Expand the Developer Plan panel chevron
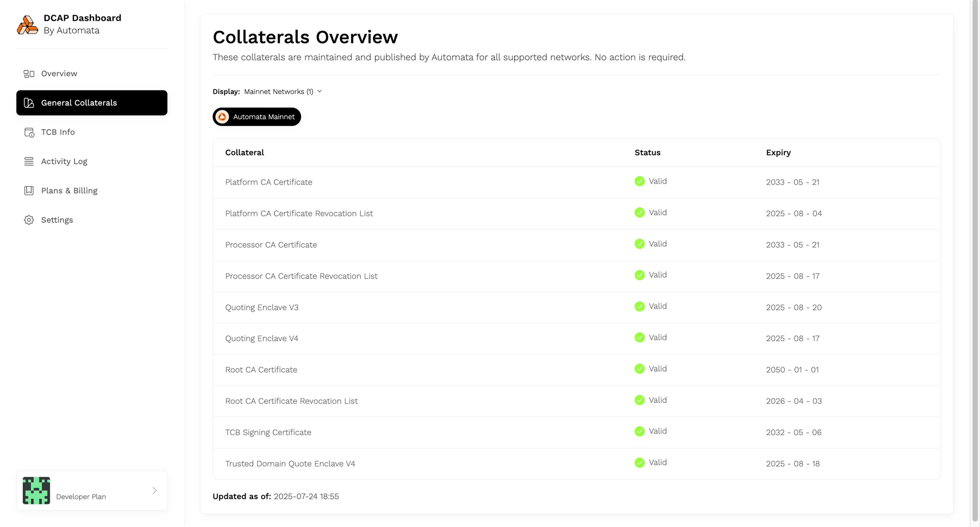This screenshot has width=980, height=527. pyautogui.click(x=154, y=491)
